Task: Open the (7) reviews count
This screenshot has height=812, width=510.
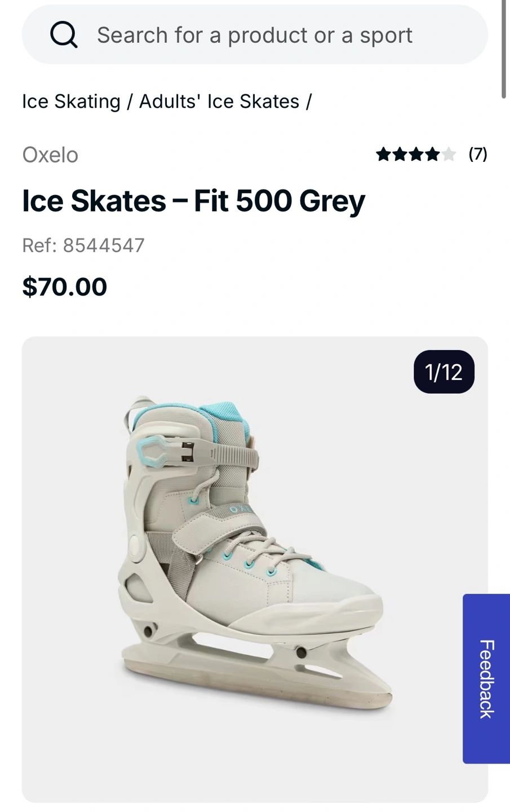Action: pyautogui.click(x=478, y=154)
